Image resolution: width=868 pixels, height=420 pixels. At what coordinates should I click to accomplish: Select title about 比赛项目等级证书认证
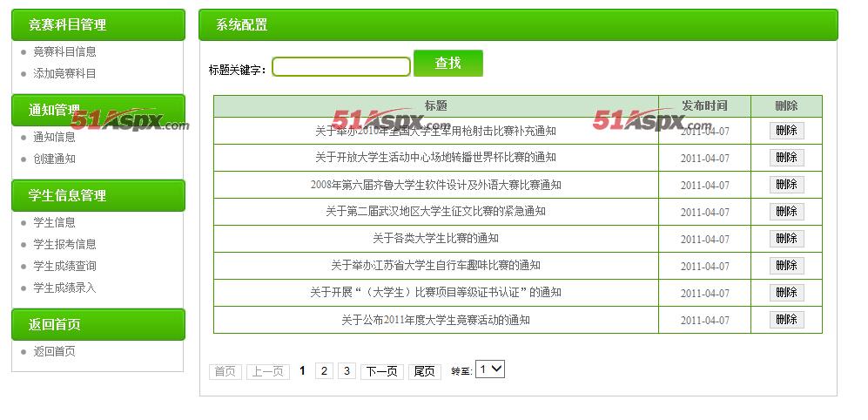click(x=435, y=292)
